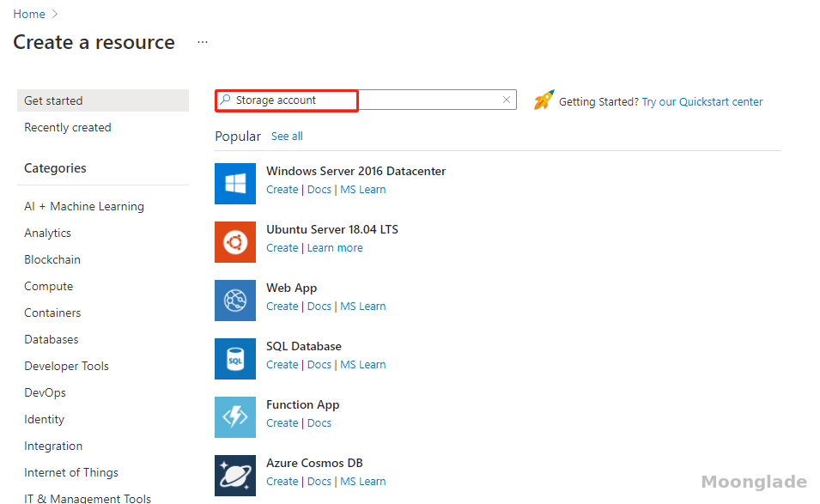The height and width of the screenshot is (504, 820).
Task: Click the search magnifier icon
Action: pos(225,100)
